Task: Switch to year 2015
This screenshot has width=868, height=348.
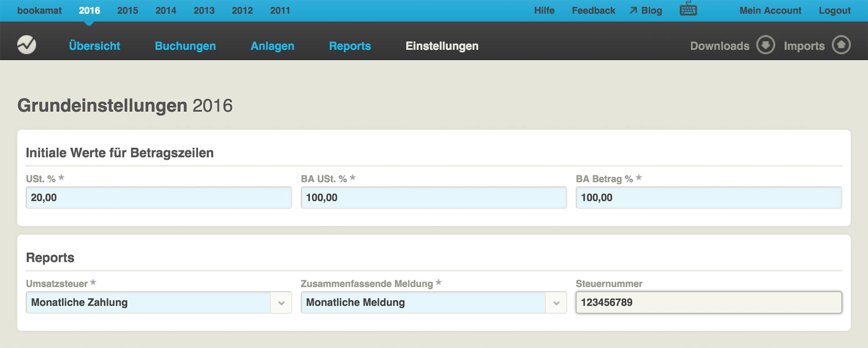Action: pos(128,10)
